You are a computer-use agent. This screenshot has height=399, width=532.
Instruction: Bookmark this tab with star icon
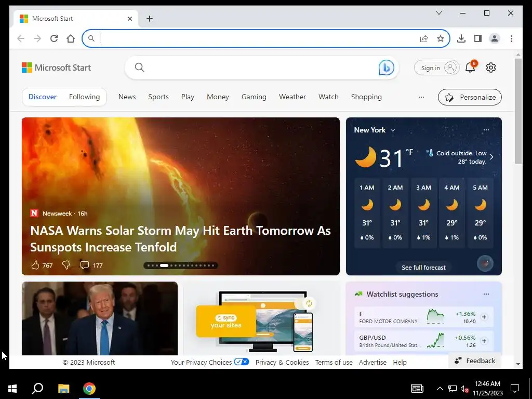click(x=441, y=38)
